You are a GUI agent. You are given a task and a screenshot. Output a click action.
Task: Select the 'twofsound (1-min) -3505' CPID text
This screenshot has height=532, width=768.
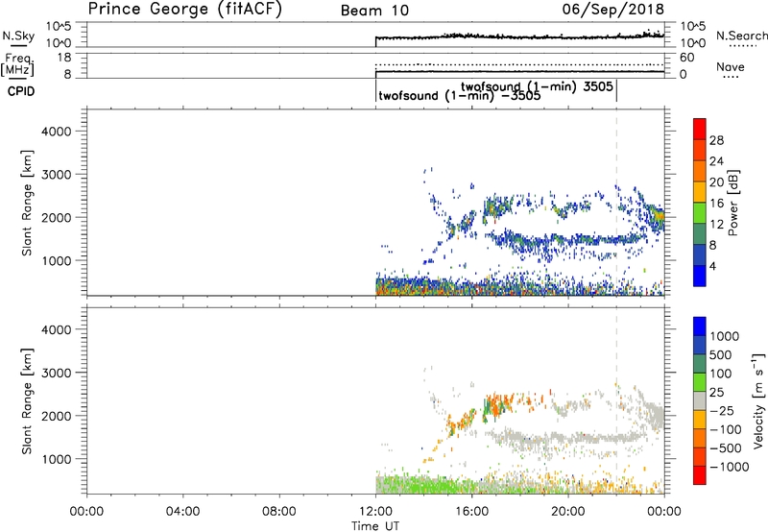460,95
